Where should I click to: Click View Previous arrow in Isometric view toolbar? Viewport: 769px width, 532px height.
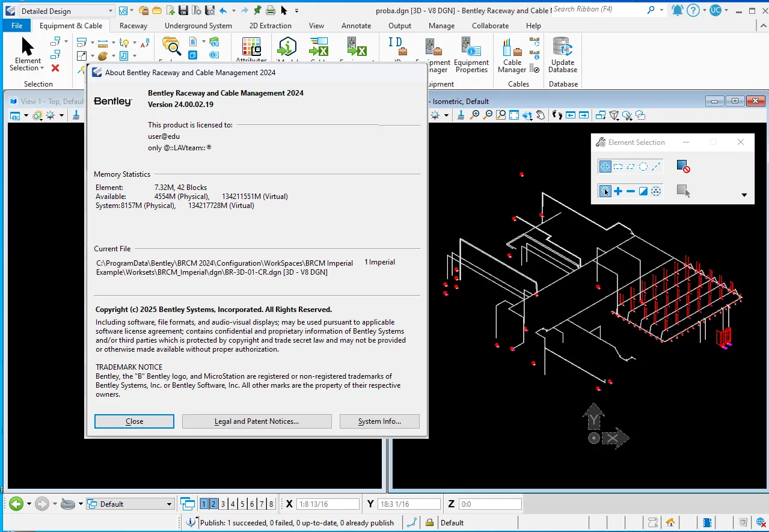(x=571, y=115)
